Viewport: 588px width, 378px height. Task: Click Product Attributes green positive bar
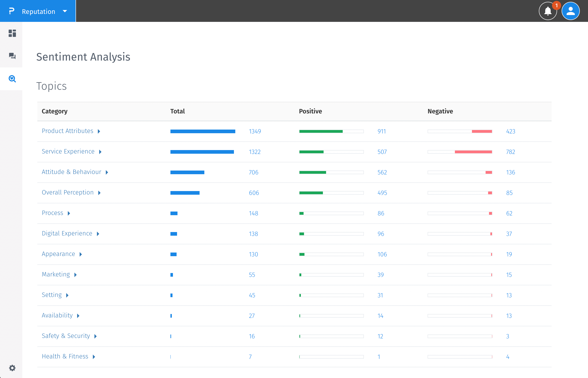(x=321, y=131)
